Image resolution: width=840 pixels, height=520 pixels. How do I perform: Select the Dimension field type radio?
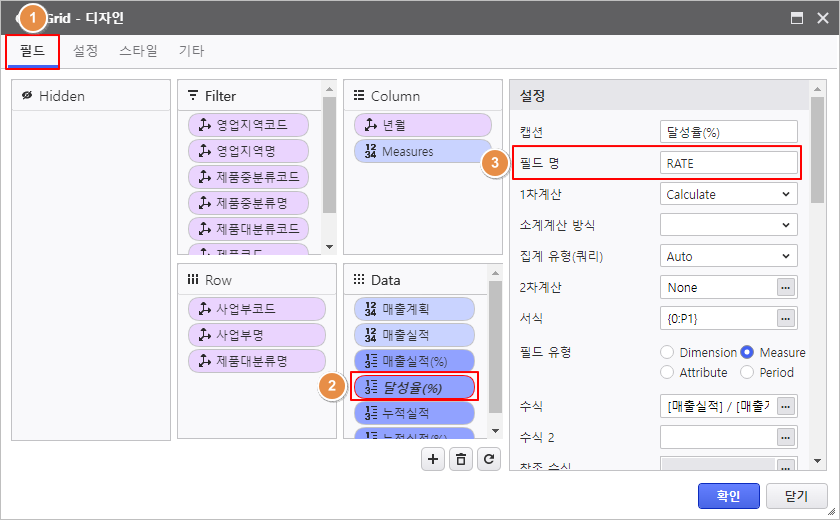(667, 352)
